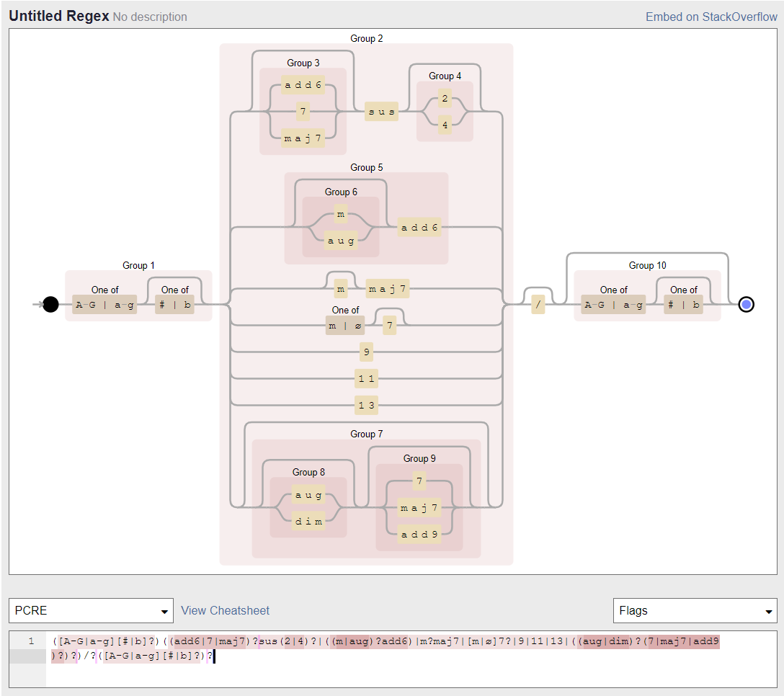Click the '13' literal in Group 2
784x696 pixels.
tap(366, 405)
